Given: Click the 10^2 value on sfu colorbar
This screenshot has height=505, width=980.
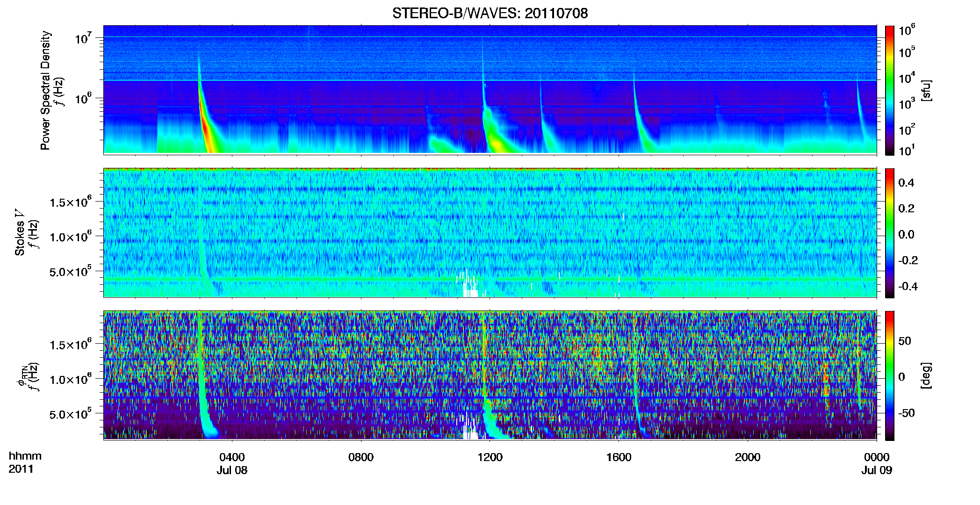Looking at the screenshot, I should click(907, 130).
